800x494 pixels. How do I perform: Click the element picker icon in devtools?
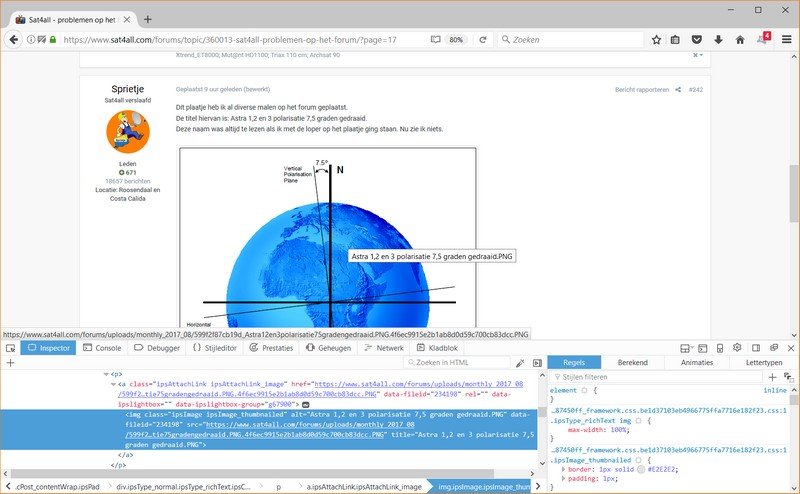9,348
